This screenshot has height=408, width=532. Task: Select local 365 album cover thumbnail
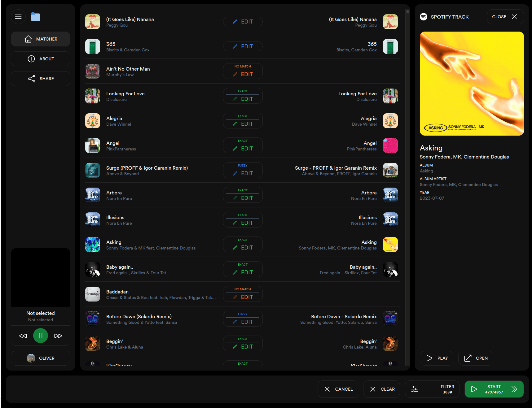(93, 46)
